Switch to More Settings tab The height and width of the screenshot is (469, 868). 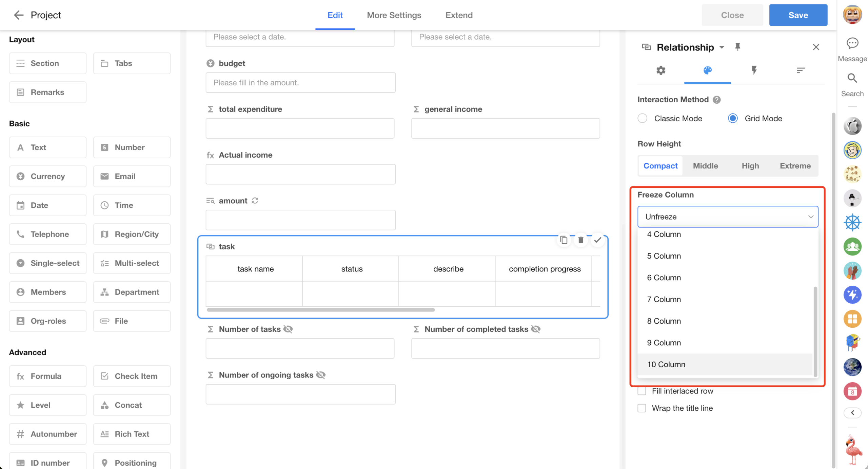(394, 15)
